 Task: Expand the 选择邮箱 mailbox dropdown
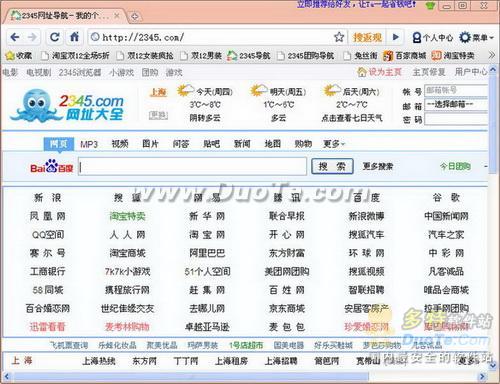(x=456, y=105)
